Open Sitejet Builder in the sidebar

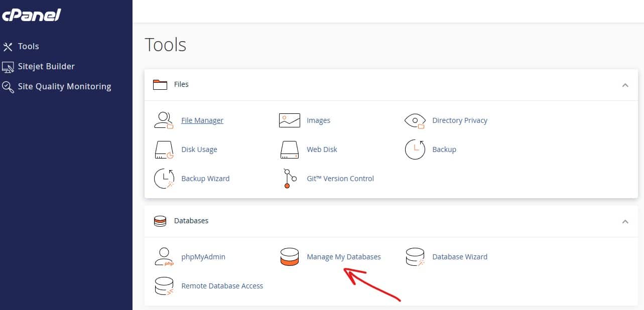tap(46, 66)
